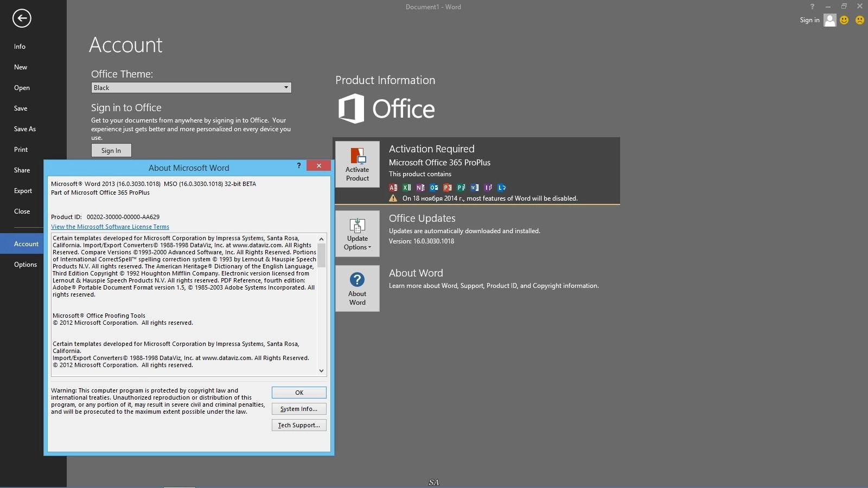This screenshot has width=868, height=488.
Task: Click the OneNote app icon
Action: coord(420,188)
